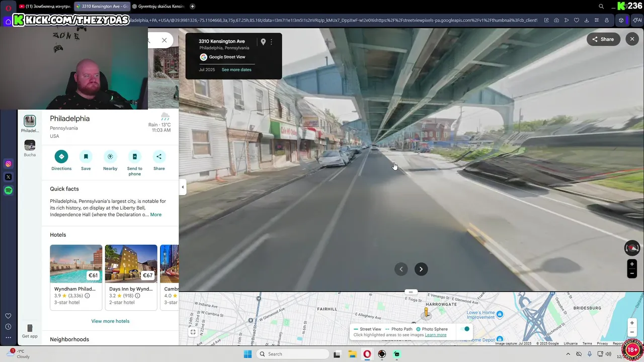Clear the Maps search box with X

[x=164, y=40]
